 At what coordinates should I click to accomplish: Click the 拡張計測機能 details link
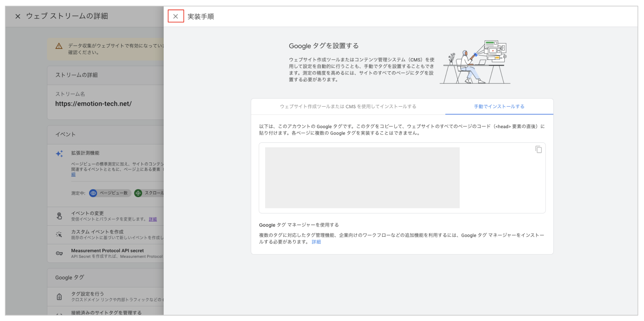73,175
